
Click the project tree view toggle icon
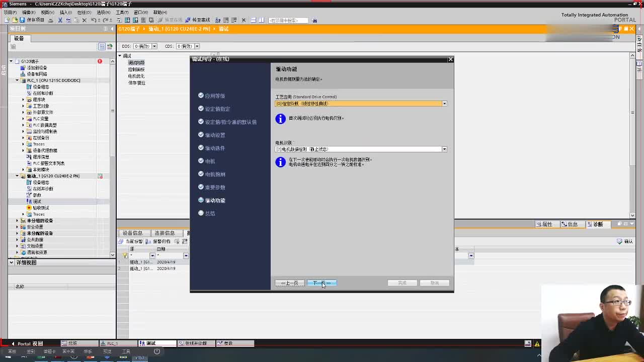tap(102, 46)
